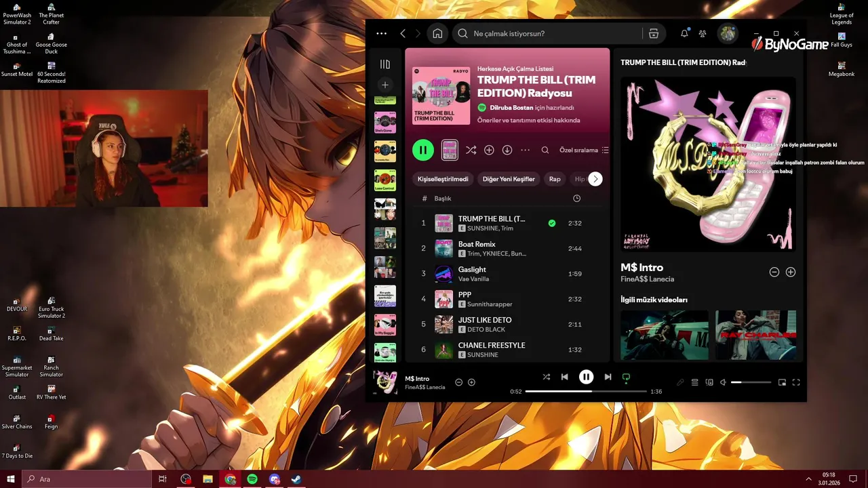This screenshot has height=488, width=868.
Task: Open the 'RAY CHARLES' music video thumbnail
Action: (756, 335)
